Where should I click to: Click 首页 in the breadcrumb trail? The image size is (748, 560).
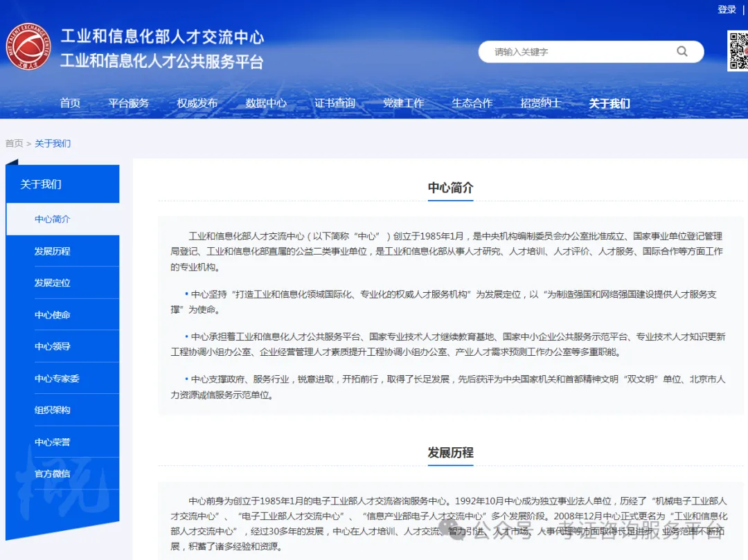click(14, 143)
